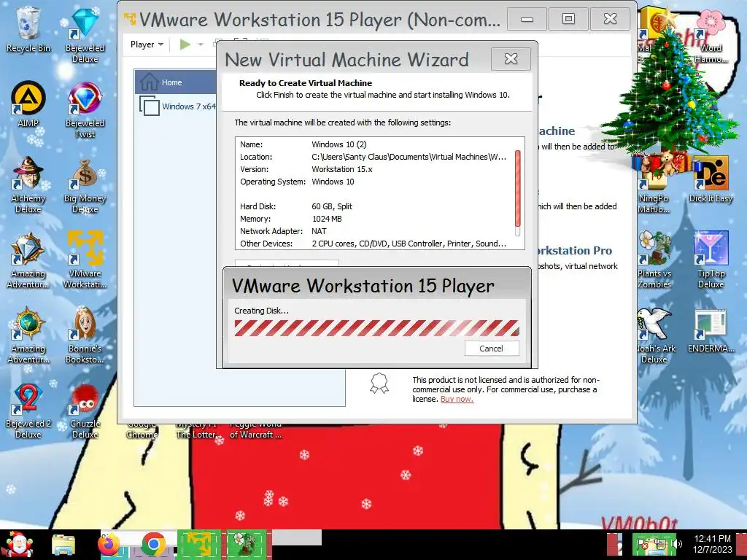Cancel the Creating Disk operation
Screen dimensions: 747x560
point(491,348)
